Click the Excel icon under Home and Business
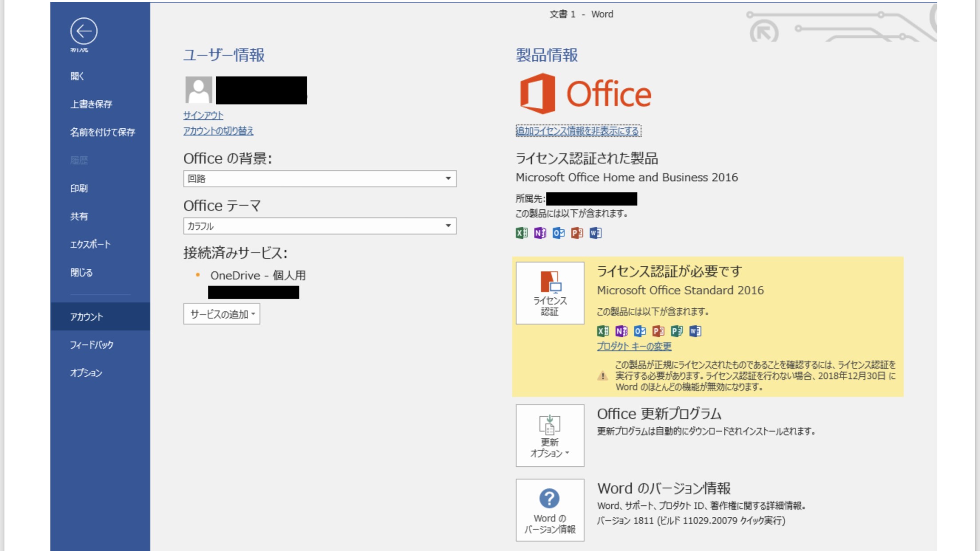This screenshot has width=980, height=551. 522,233
